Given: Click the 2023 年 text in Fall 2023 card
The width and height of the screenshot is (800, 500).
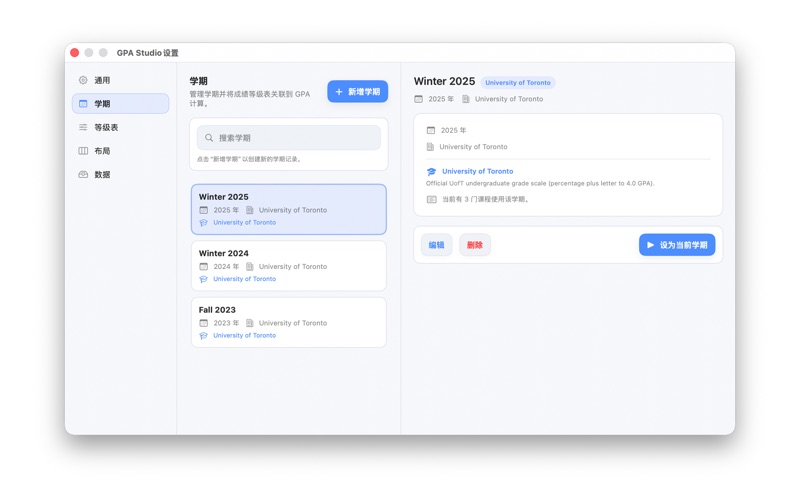Looking at the screenshot, I should pos(226,323).
